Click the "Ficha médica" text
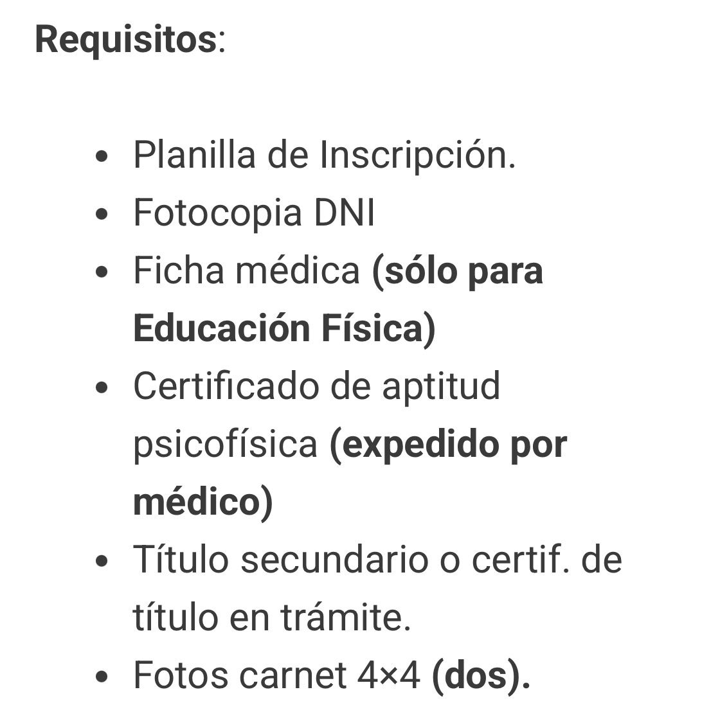The image size is (702, 728). 246,271
